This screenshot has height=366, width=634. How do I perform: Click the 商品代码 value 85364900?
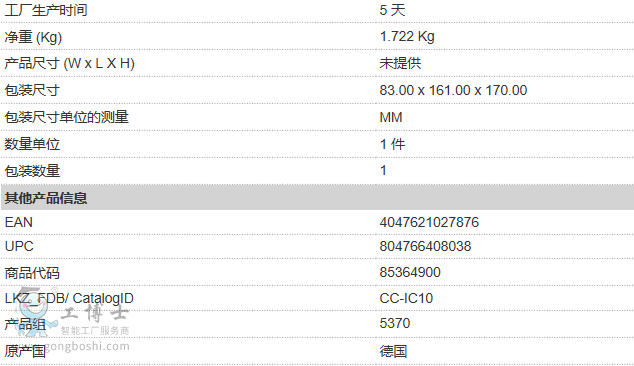tap(410, 272)
